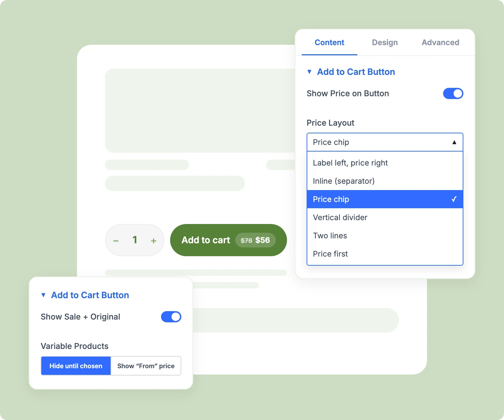Click the $78 $56 price chip
This screenshot has width=504, height=420.
[x=255, y=240]
